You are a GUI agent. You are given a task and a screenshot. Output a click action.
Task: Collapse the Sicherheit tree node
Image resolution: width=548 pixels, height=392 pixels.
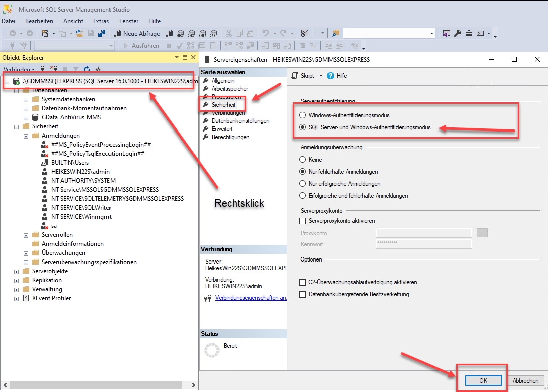pyautogui.click(x=16, y=127)
